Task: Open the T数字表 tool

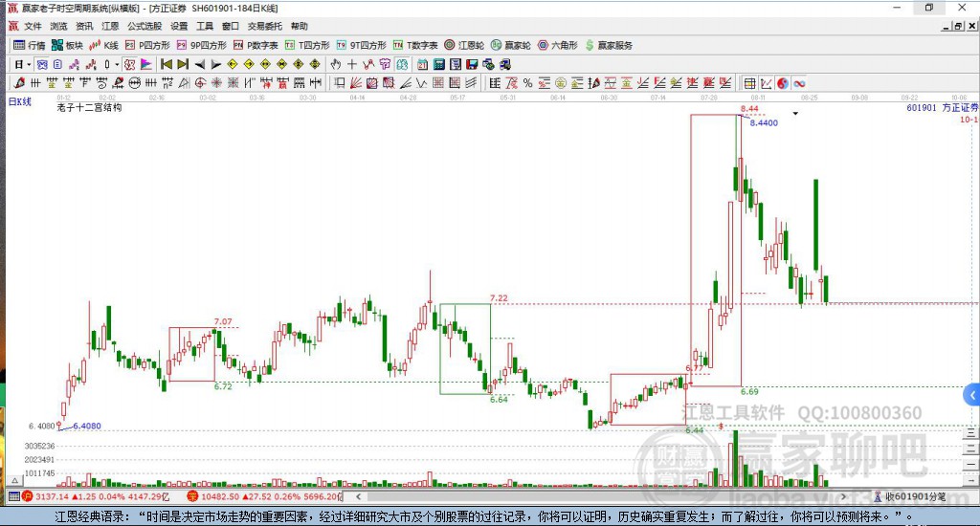Action: click(x=415, y=45)
